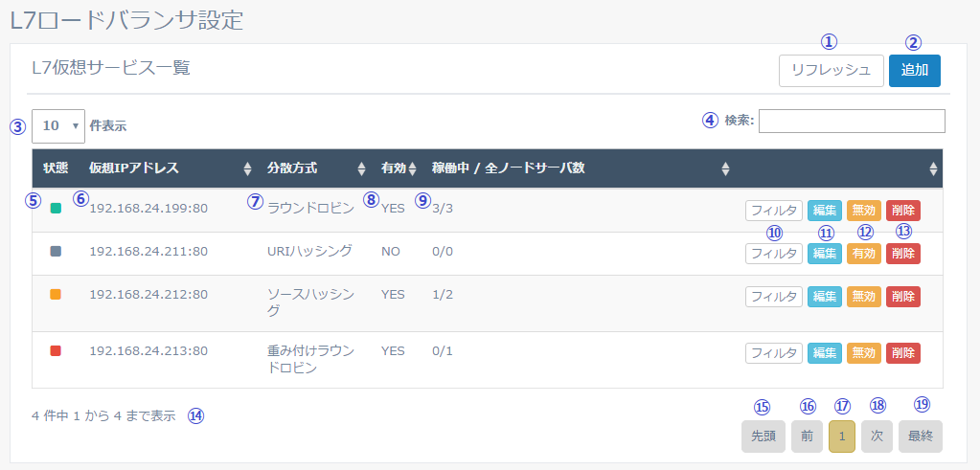Click the address 192.168.24.213:80

148,350
